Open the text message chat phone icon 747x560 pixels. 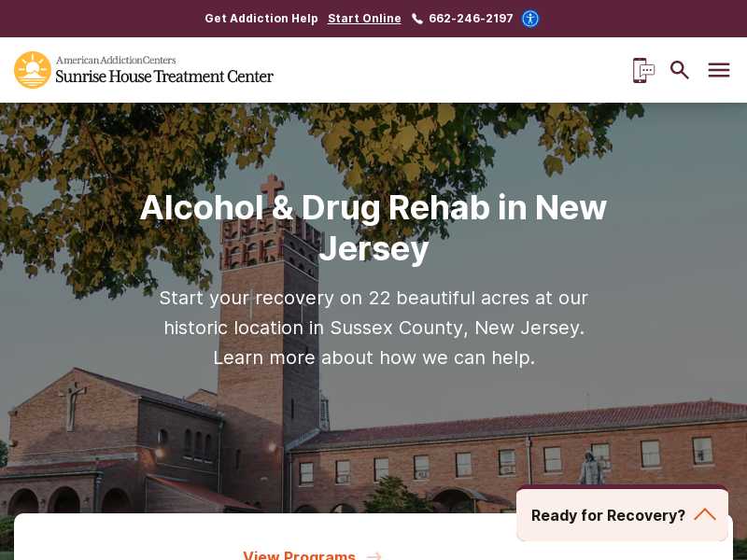[643, 70]
